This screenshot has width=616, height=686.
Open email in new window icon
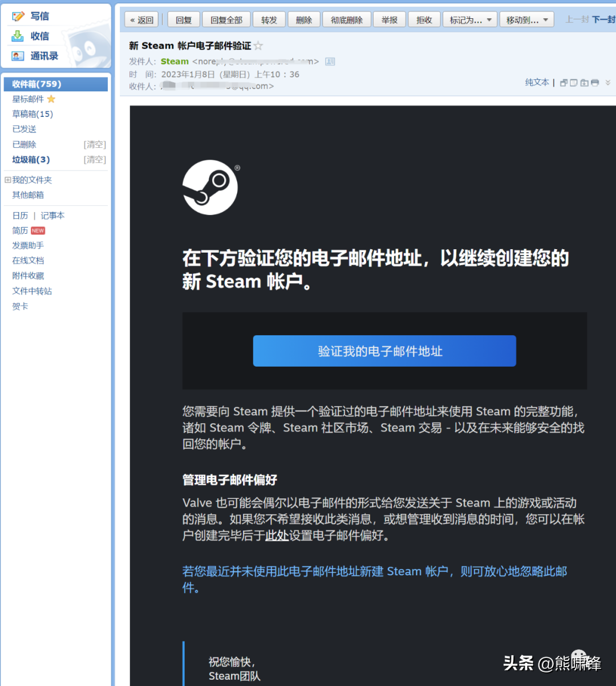tap(564, 83)
